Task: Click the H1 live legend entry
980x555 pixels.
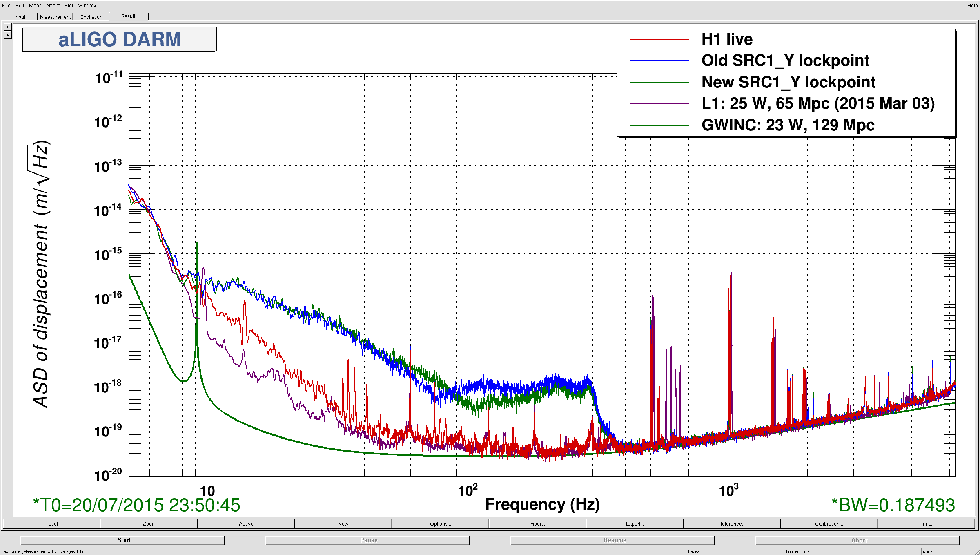Action: tap(727, 39)
